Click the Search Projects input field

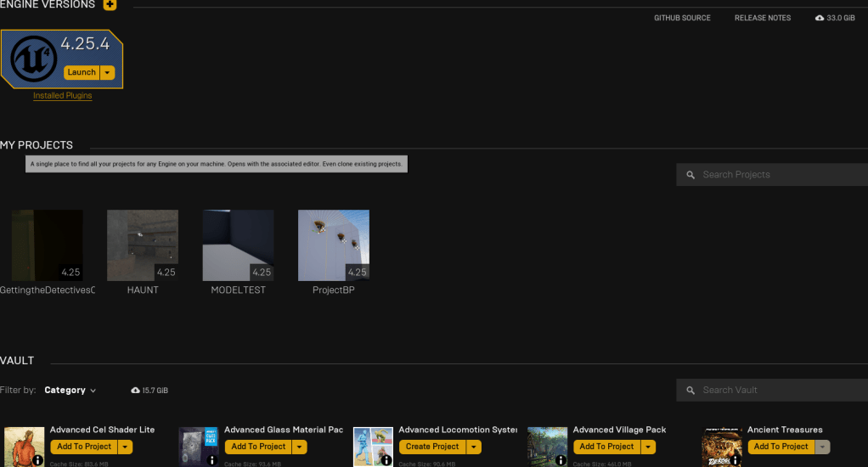point(777,175)
